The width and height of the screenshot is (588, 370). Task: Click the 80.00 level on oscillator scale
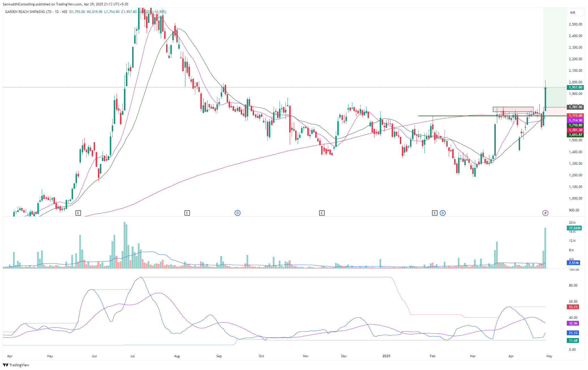point(573,285)
